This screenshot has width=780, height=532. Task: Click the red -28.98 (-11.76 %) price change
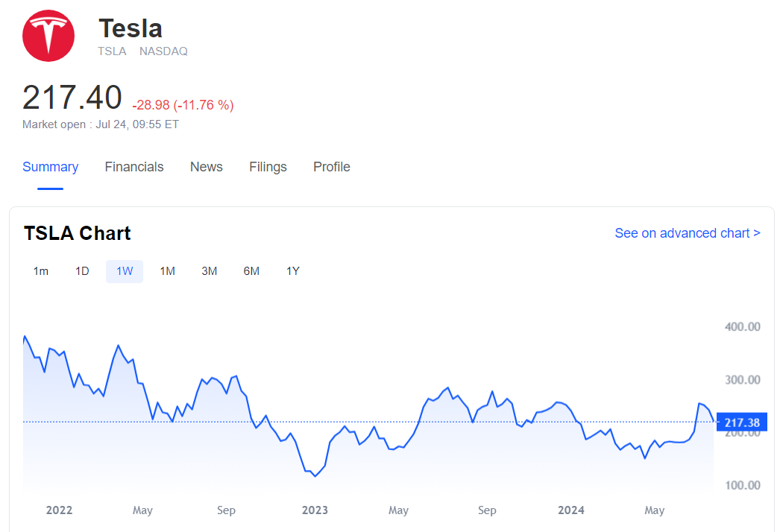pyautogui.click(x=183, y=105)
